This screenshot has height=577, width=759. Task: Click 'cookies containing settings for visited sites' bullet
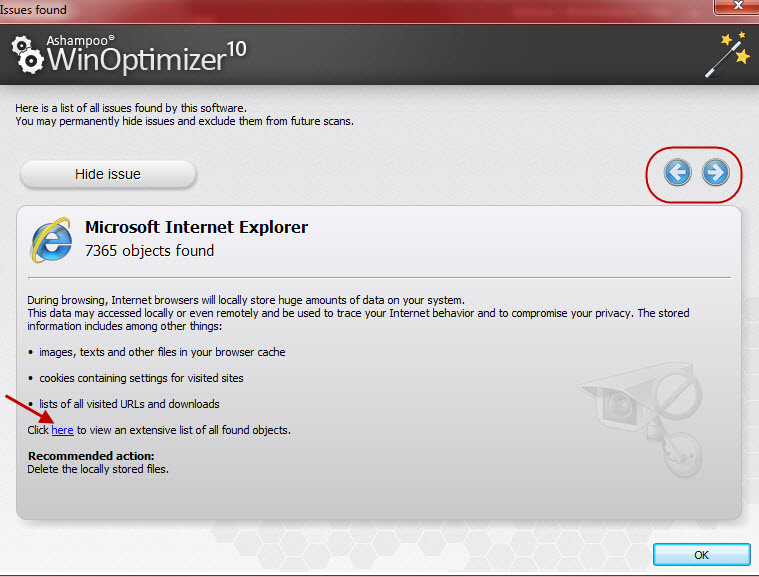coord(141,378)
